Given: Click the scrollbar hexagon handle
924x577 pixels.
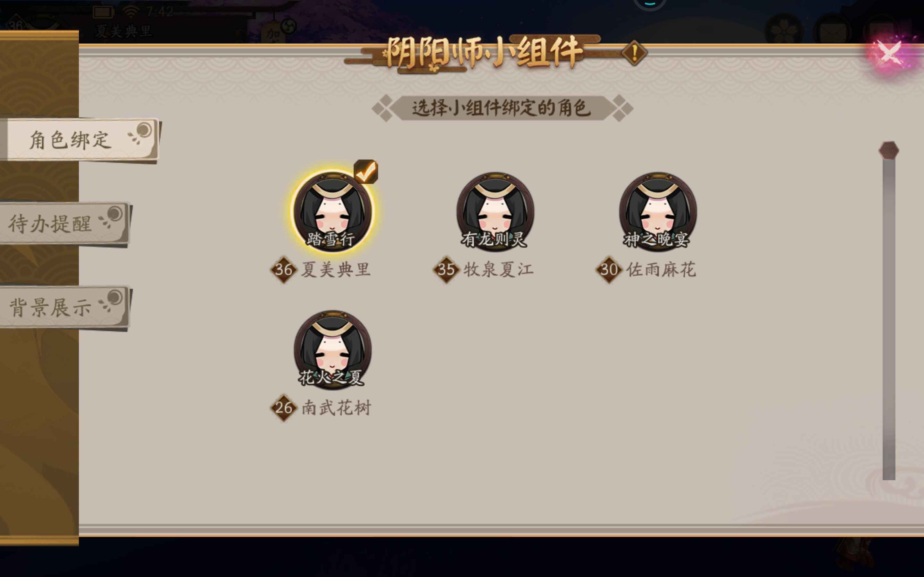Looking at the screenshot, I should pos(889,150).
